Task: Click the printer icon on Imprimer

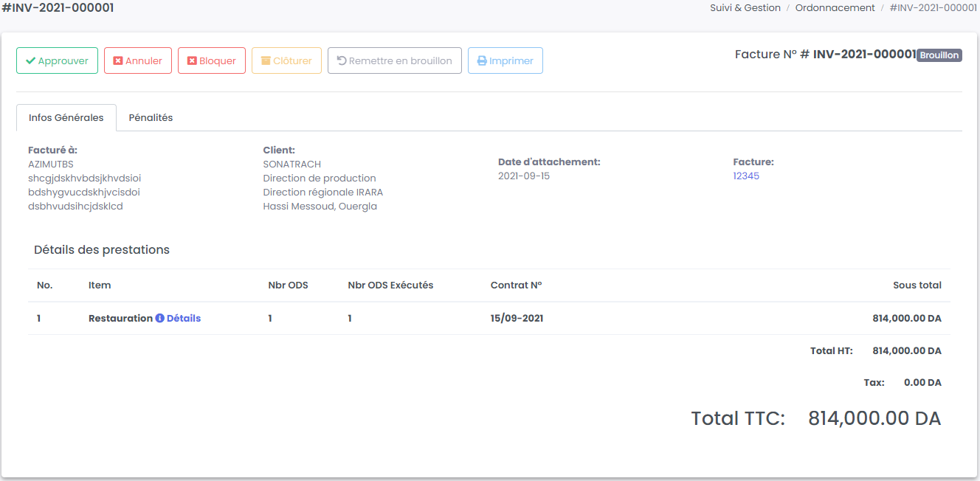Action: tap(482, 61)
